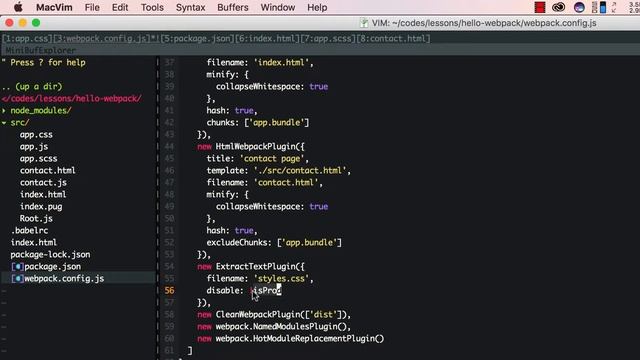This screenshot has height=360, width=640.
Task: Open the MacVim application menu
Action: pyautogui.click(x=54, y=7)
